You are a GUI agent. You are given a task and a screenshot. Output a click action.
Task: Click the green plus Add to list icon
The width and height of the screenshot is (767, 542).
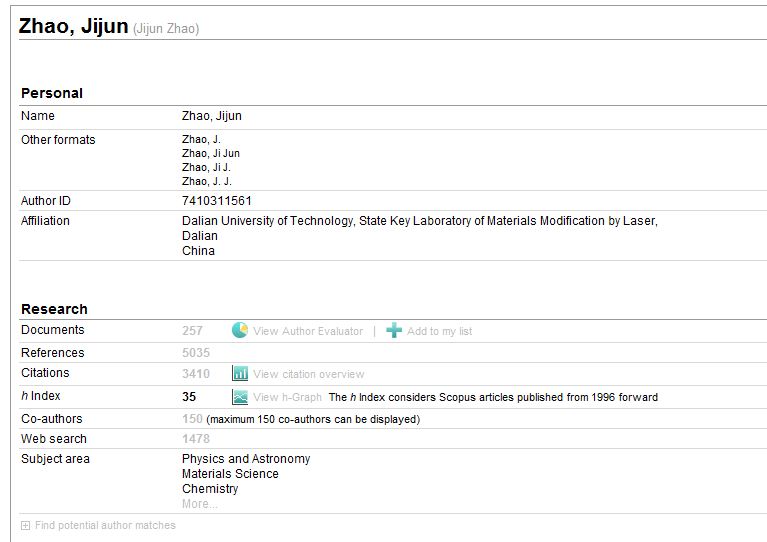[x=394, y=330]
